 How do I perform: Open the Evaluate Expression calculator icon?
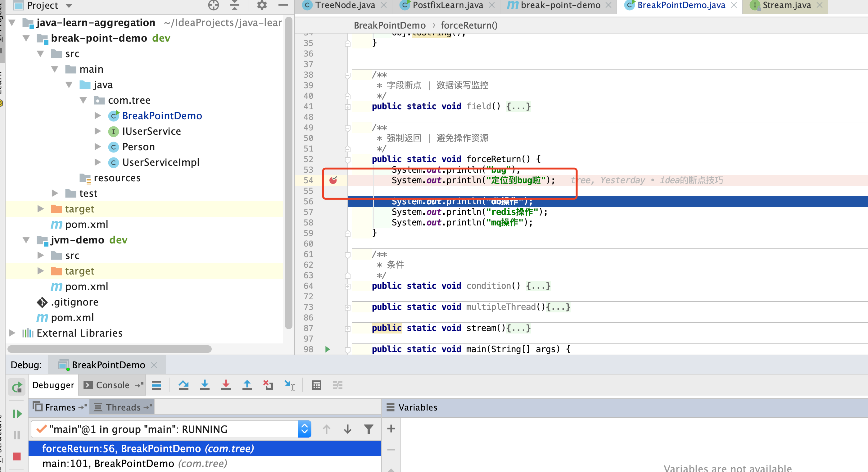(317, 385)
